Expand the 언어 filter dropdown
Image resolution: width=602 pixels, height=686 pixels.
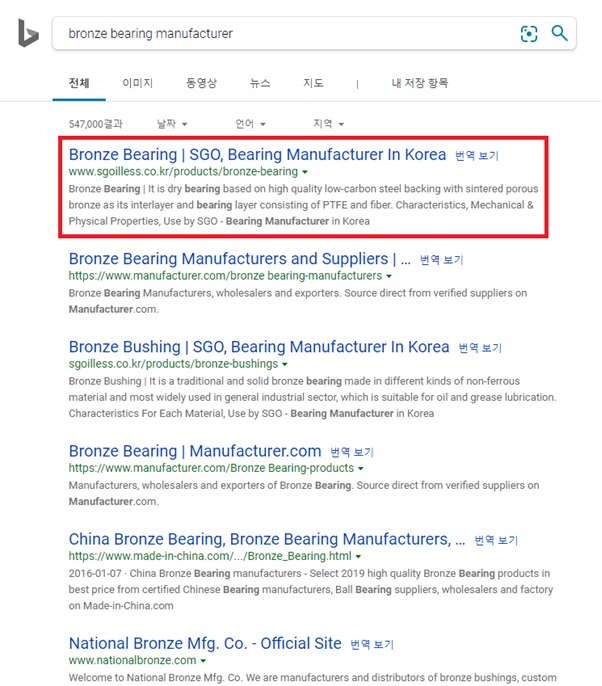(x=250, y=124)
